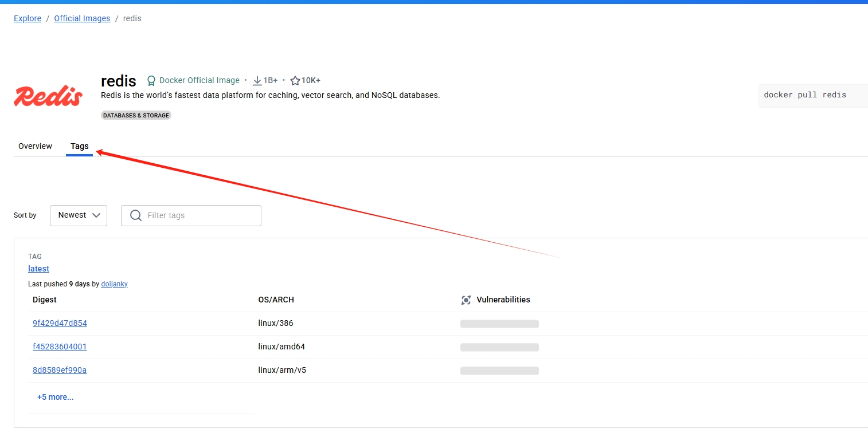Expand the +5 more digests list

(55, 397)
